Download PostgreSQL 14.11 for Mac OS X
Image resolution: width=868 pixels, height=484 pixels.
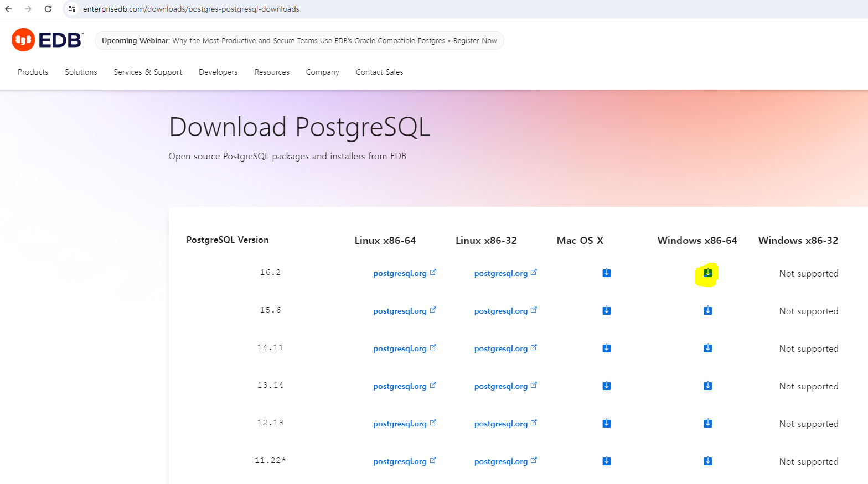click(x=607, y=348)
